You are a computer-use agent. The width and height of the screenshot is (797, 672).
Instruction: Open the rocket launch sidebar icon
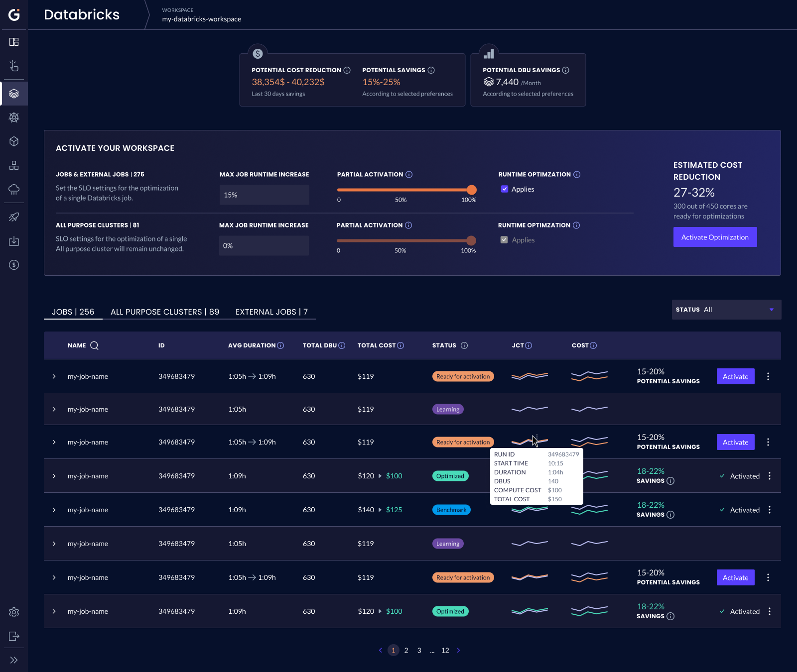14,217
